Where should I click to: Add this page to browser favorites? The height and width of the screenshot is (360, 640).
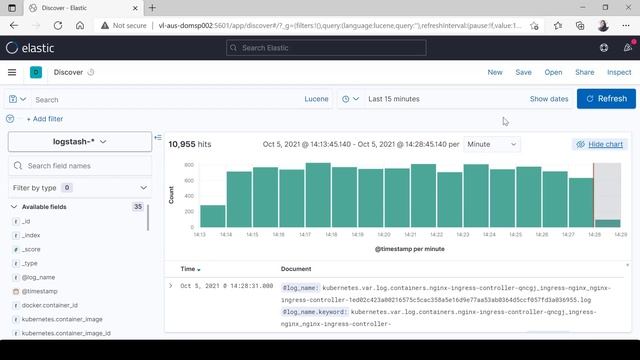(x=534, y=26)
